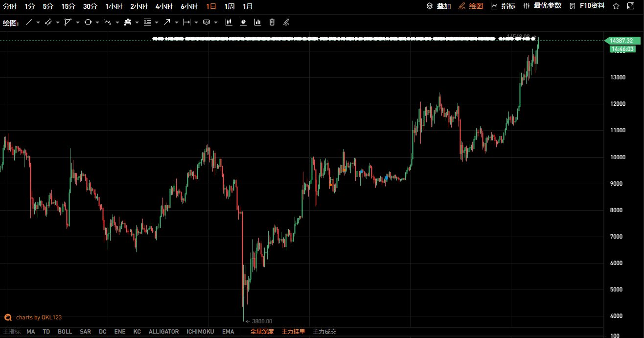Expand the polygon tool options dropdown
Viewport: 644px width, 338px height.
78,22
